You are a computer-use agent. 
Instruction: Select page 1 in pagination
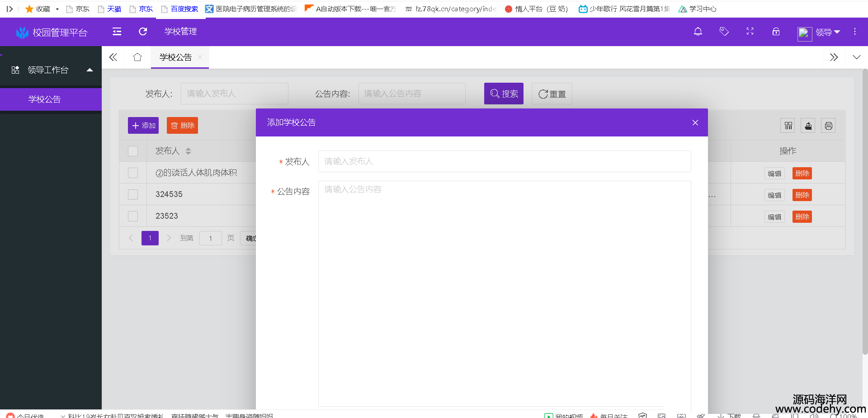[150, 238]
